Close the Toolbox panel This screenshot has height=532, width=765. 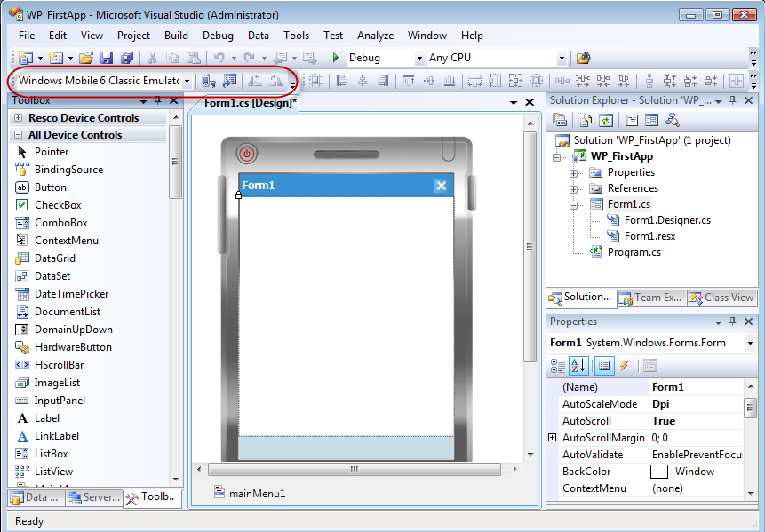(173, 100)
